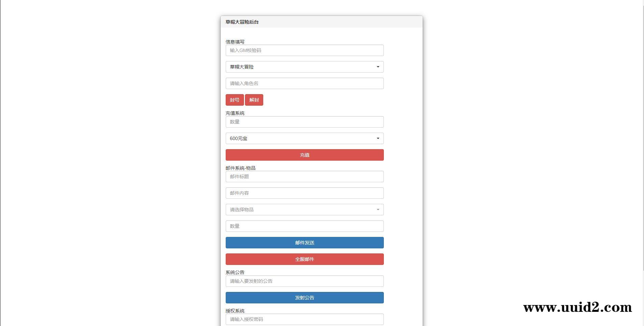Viewport: 644px width, 326px height.
Task: Click the 请输入角色名 character name field
Action: (x=304, y=83)
